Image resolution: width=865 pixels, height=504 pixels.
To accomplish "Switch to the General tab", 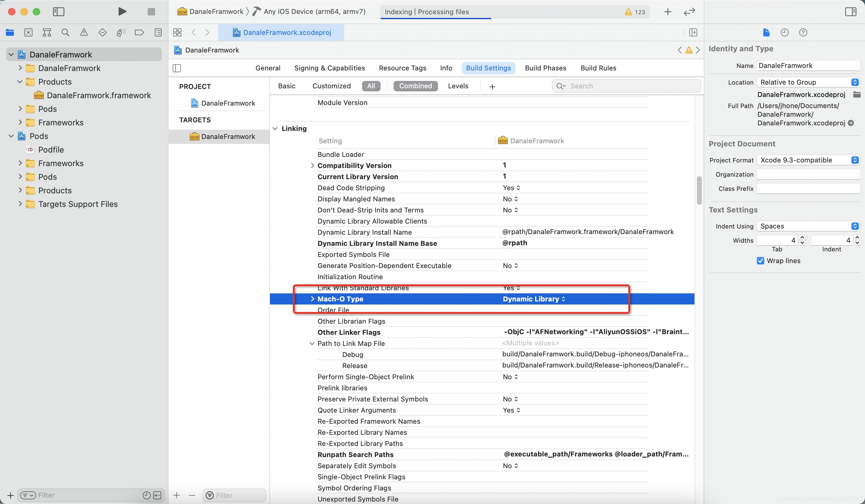I will [x=268, y=68].
